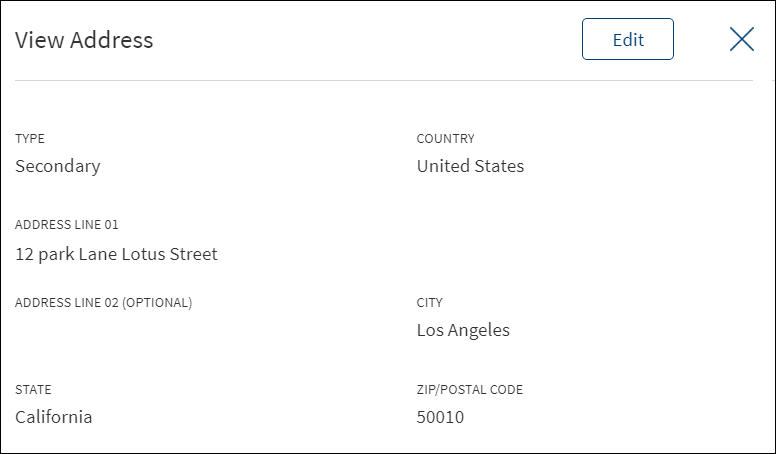Select the United States country value
This screenshot has height=454, width=776.
470,166
